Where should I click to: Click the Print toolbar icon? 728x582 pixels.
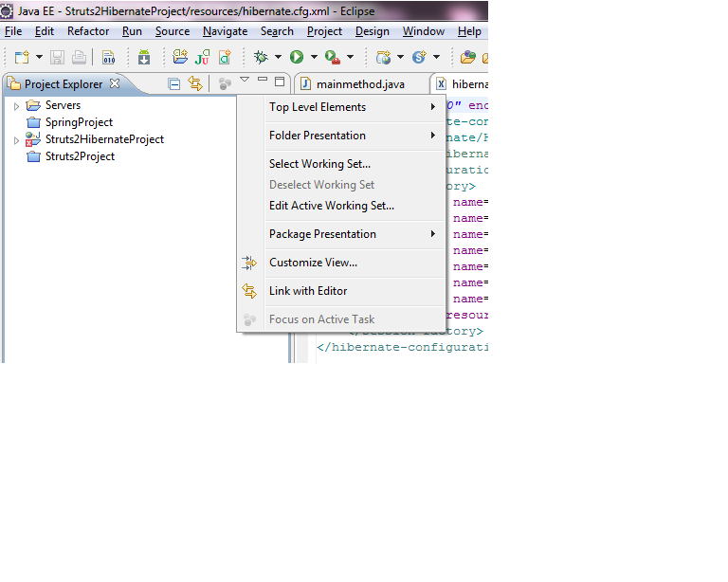tap(79, 57)
